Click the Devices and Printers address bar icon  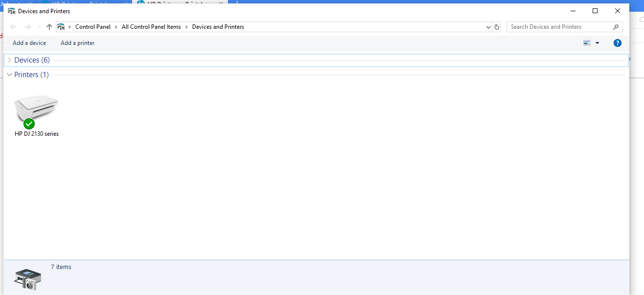click(61, 27)
